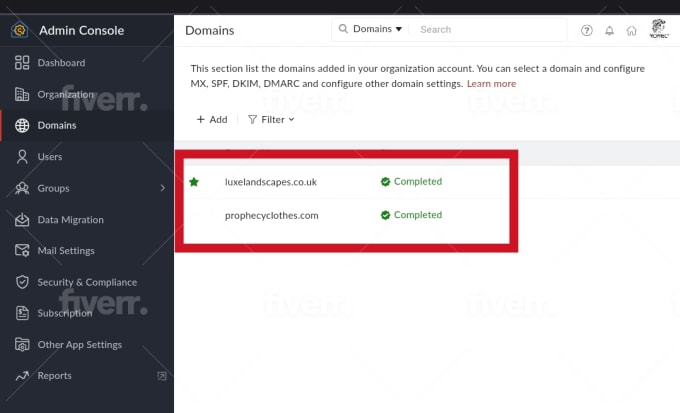Viewport: 680px width, 413px height.
Task: Open the user profile avatar
Action: (659, 29)
